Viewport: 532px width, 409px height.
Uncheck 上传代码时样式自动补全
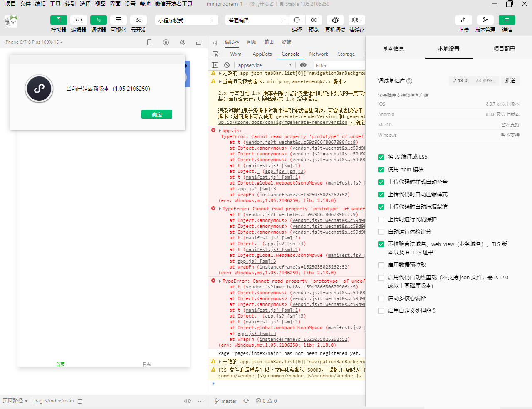[381, 182]
